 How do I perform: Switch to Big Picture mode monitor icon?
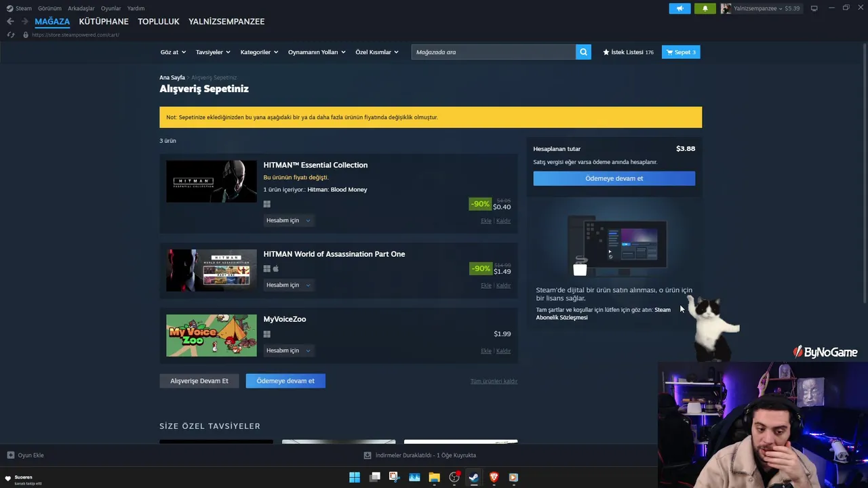[814, 8]
